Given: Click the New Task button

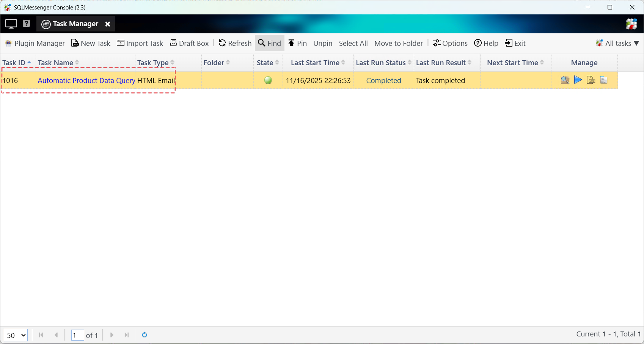Looking at the screenshot, I should coord(91,43).
